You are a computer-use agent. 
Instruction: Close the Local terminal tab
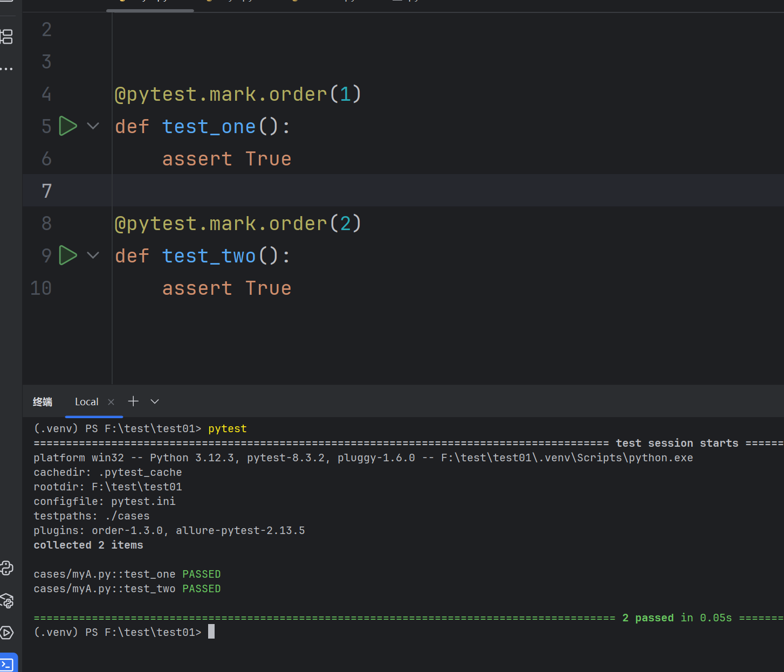point(111,402)
